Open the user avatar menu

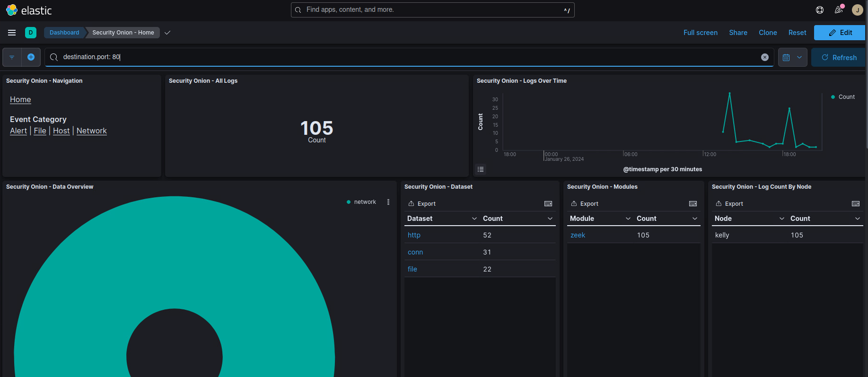[x=857, y=10]
